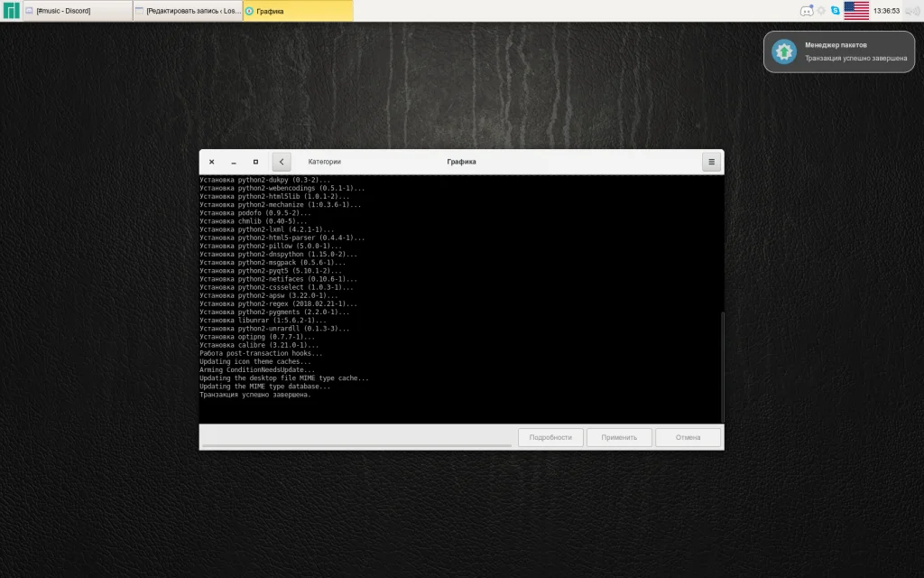Click the Discord tray icon

[807, 11]
